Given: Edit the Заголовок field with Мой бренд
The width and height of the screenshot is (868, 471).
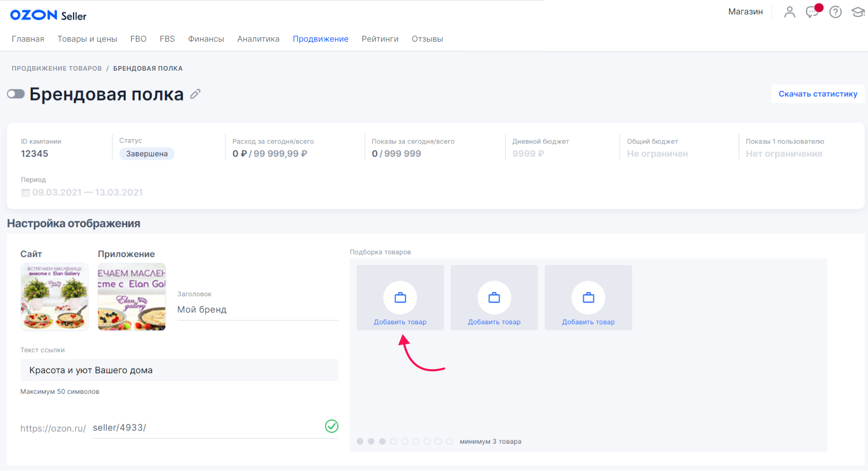Looking at the screenshot, I should point(257,310).
